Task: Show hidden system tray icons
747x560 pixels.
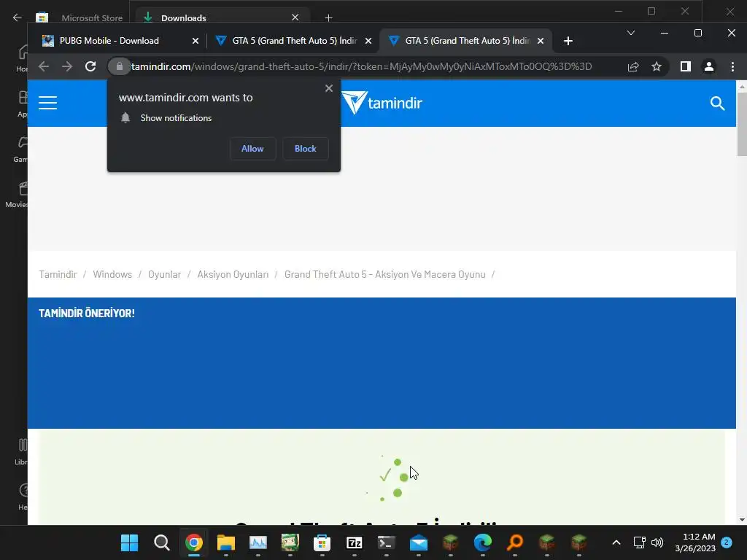Action: point(616,542)
